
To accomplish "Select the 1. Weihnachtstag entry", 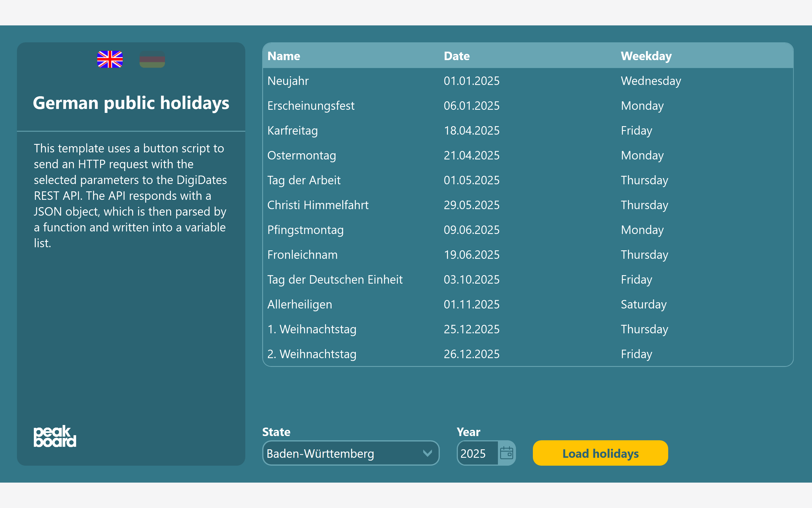I will click(x=312, y=329).
